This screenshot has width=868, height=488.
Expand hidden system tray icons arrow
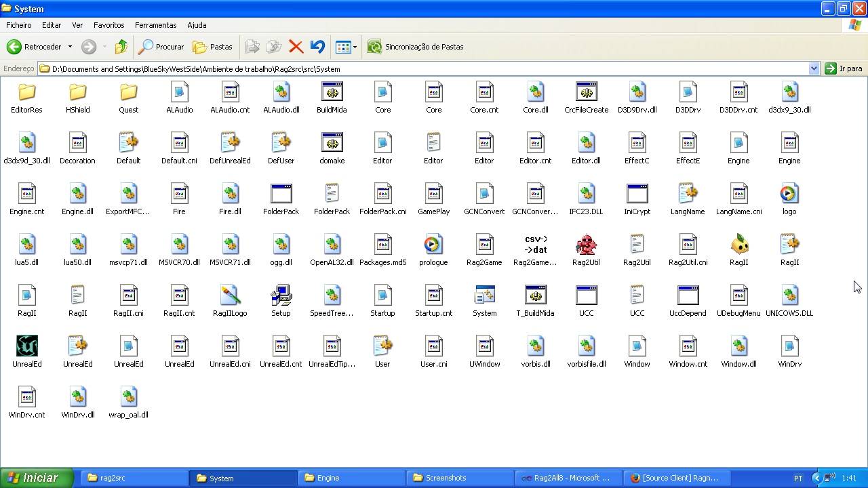pyautogui.click(x=816, y=478)
